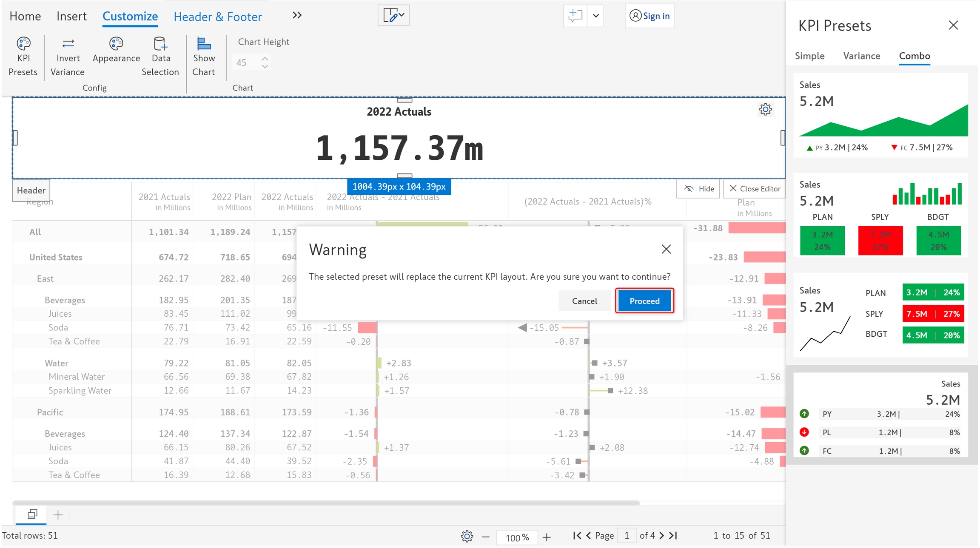Screen dimensions: 980x548
Task: Open the design mode pen dropdown
Action: click(393, 15)
